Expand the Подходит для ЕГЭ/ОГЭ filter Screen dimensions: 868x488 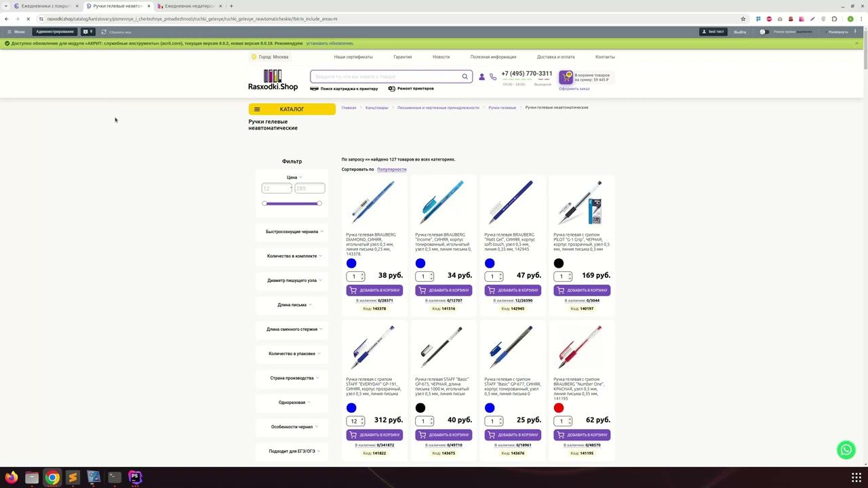292,451
